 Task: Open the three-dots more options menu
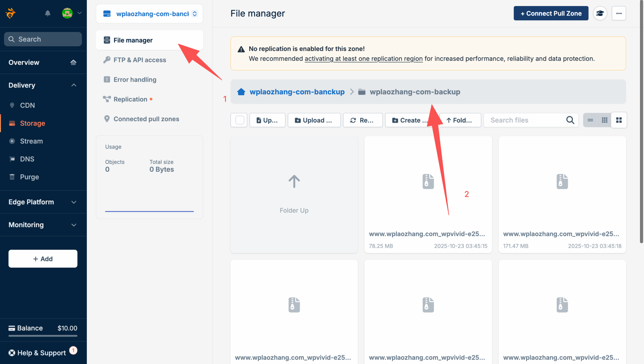(x=619, y=13)
